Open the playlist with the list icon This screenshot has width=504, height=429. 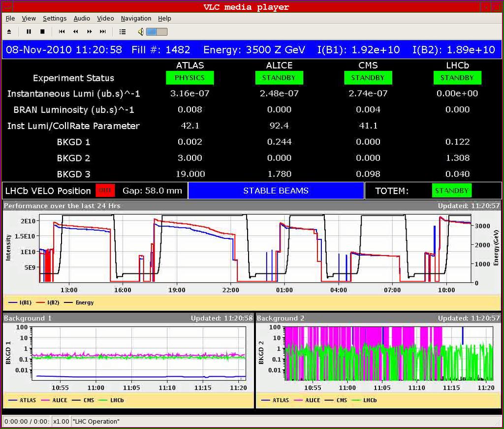click(x=123, y=32)
